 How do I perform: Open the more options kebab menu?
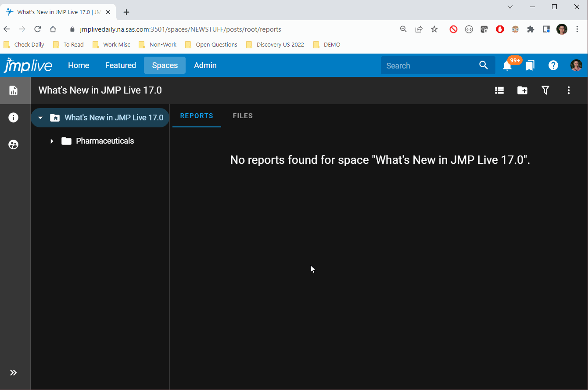(x=568, y=90)
